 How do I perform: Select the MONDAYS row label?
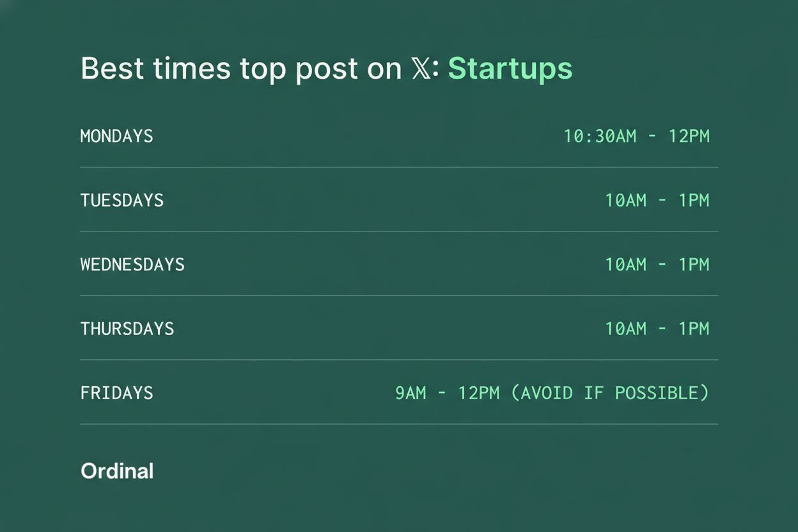pos(117,136)
